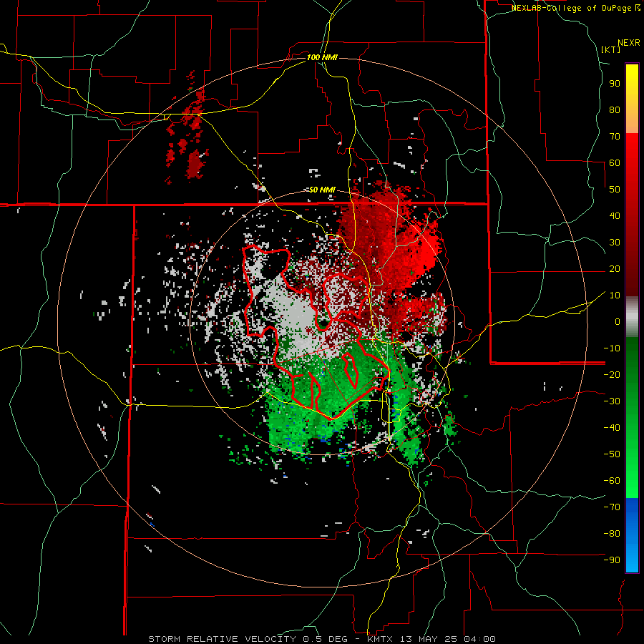Click the -40 value on velocity scale
This screenshot has width=644, height=644.
click(612, 428)
